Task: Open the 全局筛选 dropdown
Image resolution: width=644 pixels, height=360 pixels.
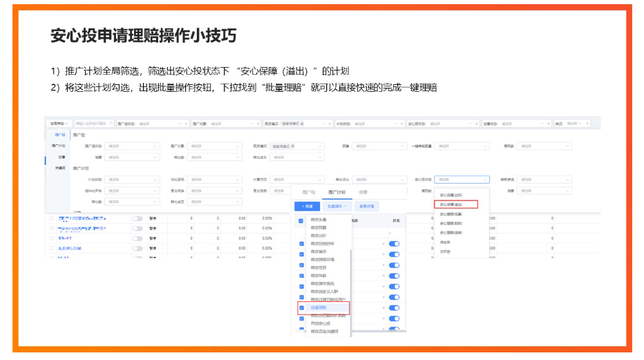Action: coord(59,124)
